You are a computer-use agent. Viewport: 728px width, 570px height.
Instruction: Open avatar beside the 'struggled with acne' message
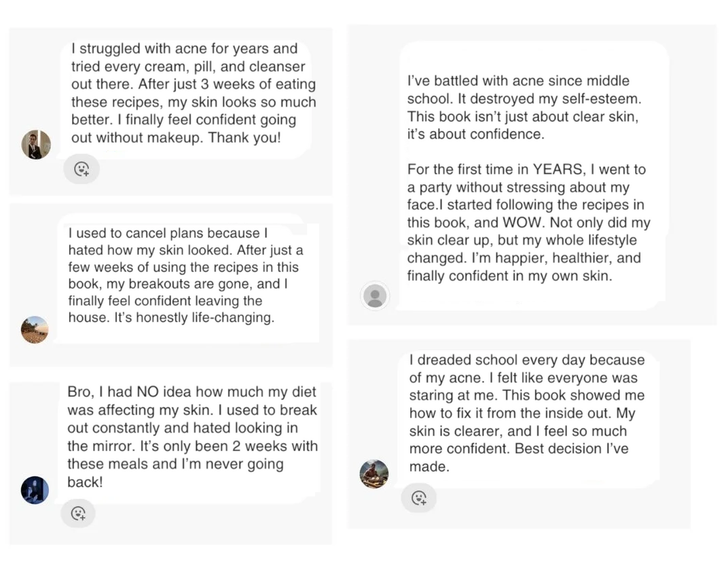point(36,145)
